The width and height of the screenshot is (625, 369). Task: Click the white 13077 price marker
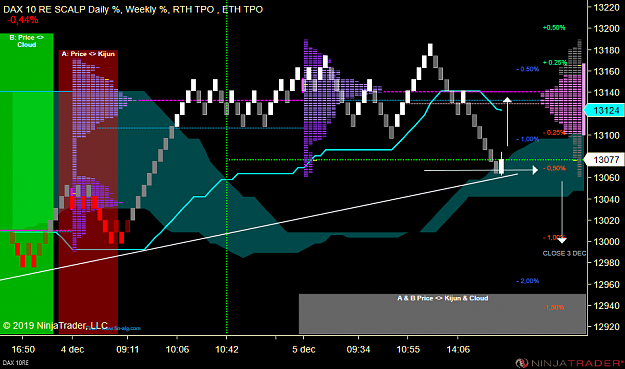pos(604,160)
